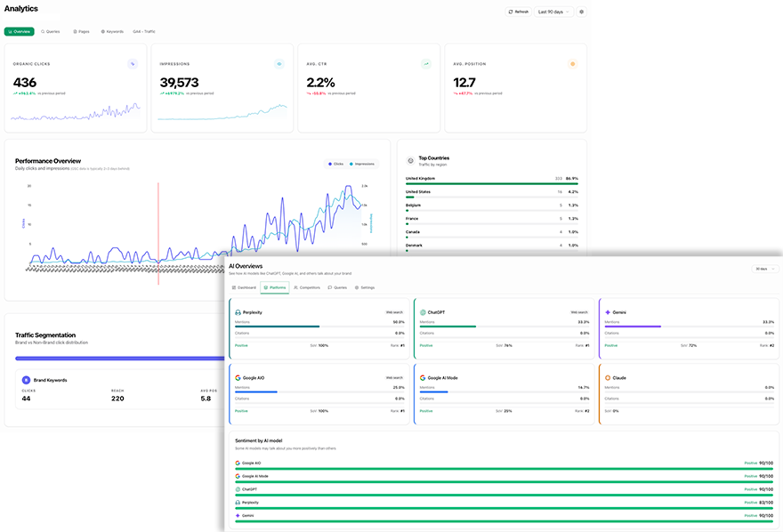Click the Claude logo icon
The width and height of the screenshot is (783, 532).
point(608,378)
